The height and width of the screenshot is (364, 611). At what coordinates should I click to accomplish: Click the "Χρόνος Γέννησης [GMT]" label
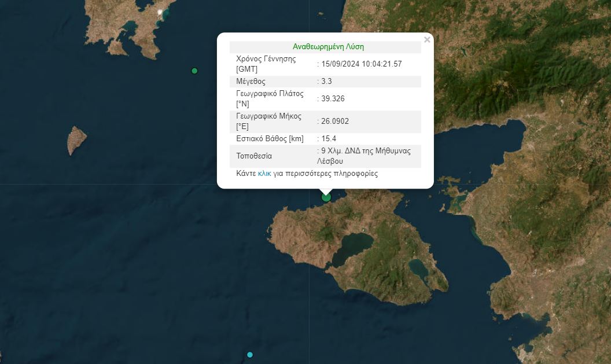(x=266, y=64)
